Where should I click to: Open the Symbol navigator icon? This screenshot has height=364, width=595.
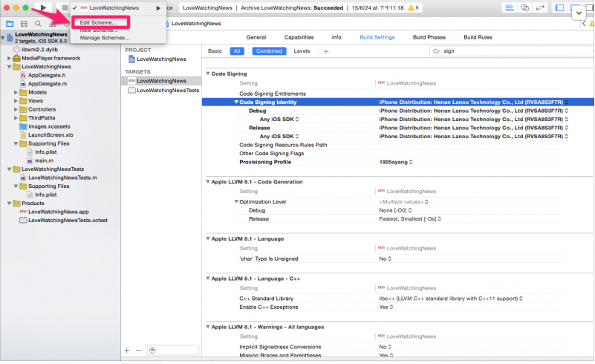(24, 24)
